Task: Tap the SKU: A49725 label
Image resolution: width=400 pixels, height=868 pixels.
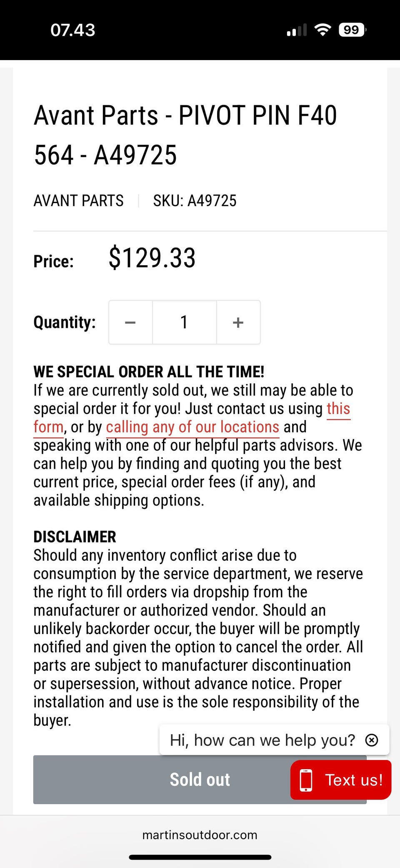Action: pos(195,201)
